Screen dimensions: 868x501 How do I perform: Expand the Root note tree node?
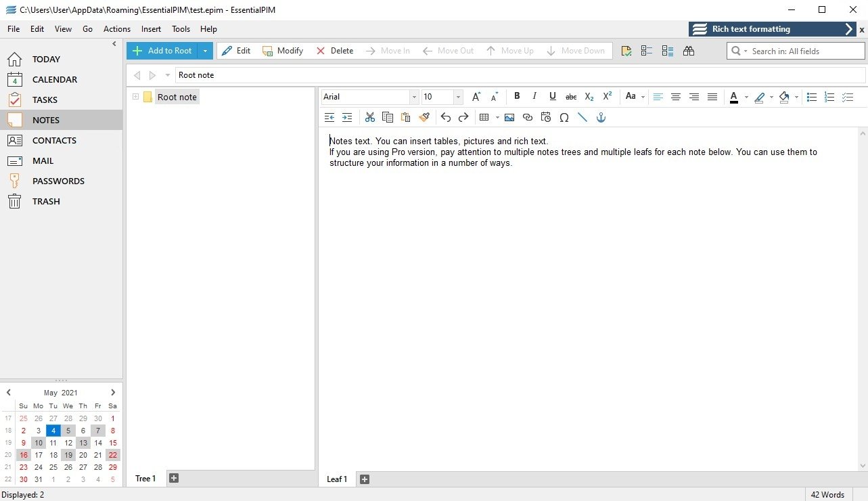pos(135,97)
